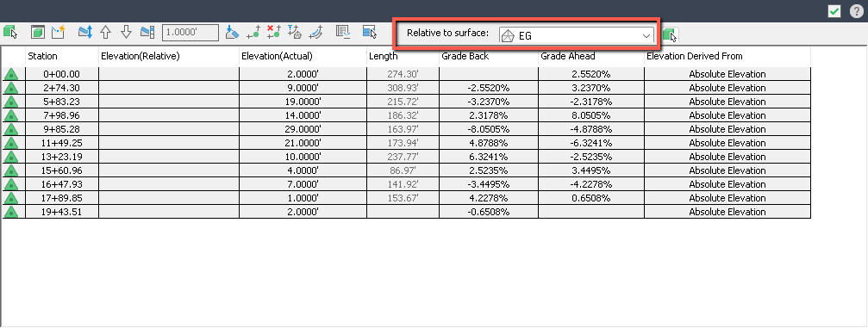The width and height of the screenshot is (868, 328).
Task: Select station cell 0+00.00
Action: [x=61, y=74]
